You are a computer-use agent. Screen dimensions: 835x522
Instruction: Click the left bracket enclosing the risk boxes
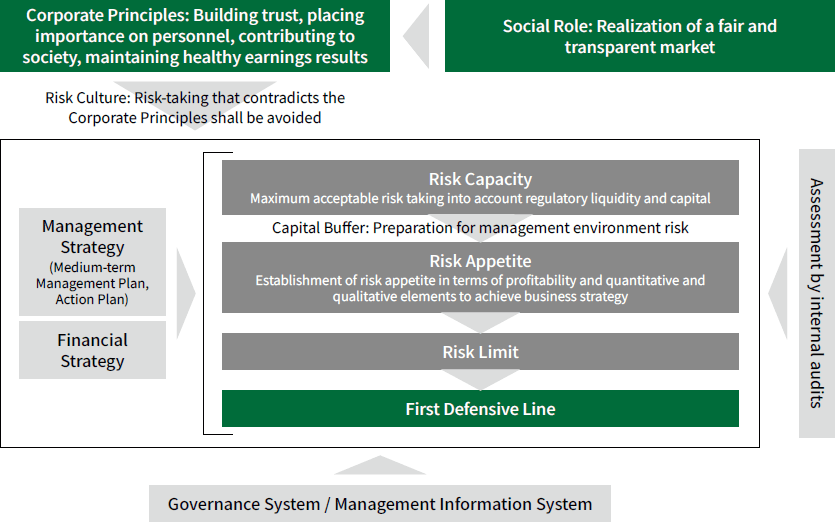tap(205, 293)
